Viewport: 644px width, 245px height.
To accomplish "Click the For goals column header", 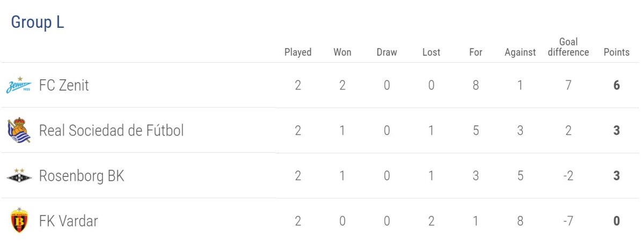I will click(x=475, y=52).
